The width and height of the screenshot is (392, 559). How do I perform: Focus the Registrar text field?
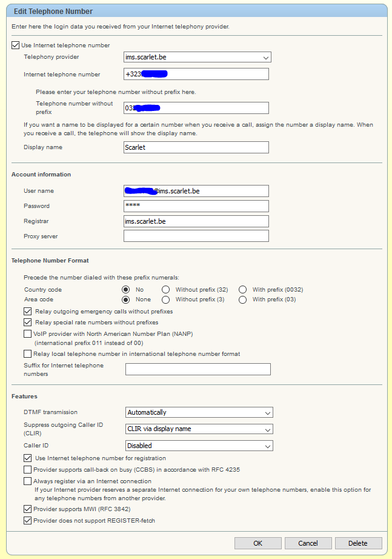[196, 221]
